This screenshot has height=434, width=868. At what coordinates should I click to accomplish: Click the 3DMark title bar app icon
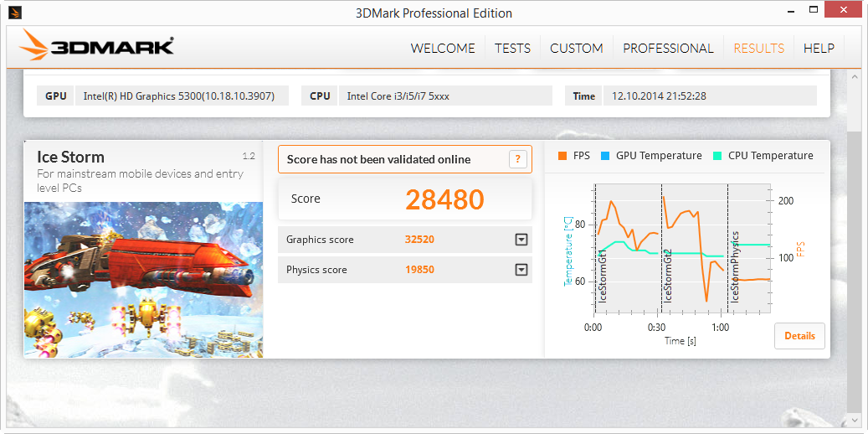click(x=16, y=12)
